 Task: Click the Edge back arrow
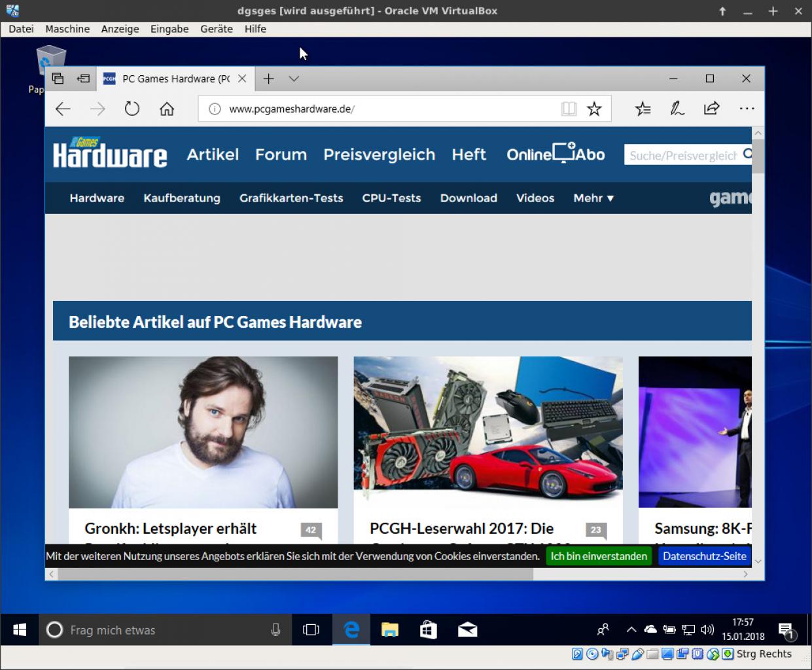click(63, 109)
